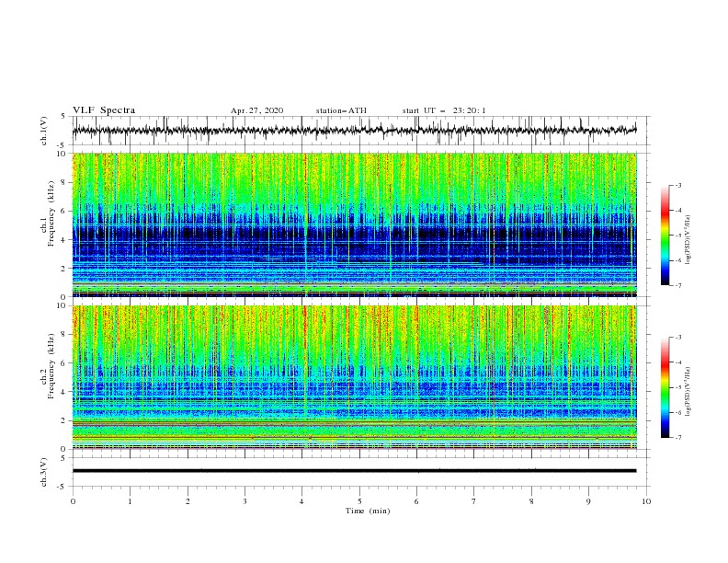Click the '10' frequency tick of ch.1 spectrogram

point(61,154)
